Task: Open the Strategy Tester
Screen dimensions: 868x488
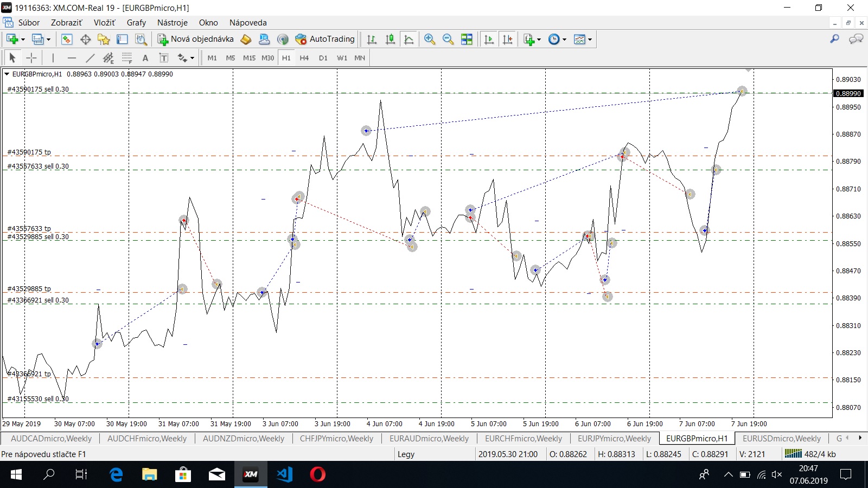Action: [141, 39]
